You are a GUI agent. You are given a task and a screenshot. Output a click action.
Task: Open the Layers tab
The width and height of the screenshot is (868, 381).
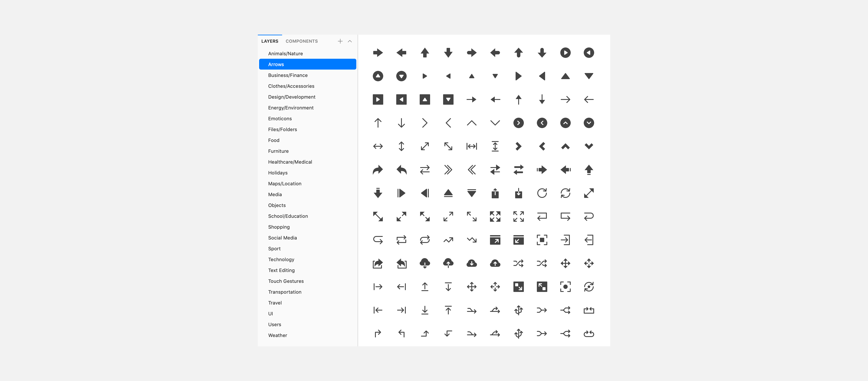click(270, 41)
